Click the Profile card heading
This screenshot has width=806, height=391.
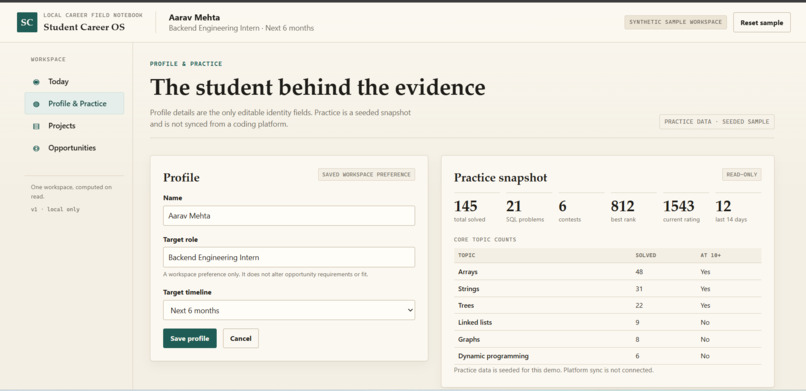[181, 178]
